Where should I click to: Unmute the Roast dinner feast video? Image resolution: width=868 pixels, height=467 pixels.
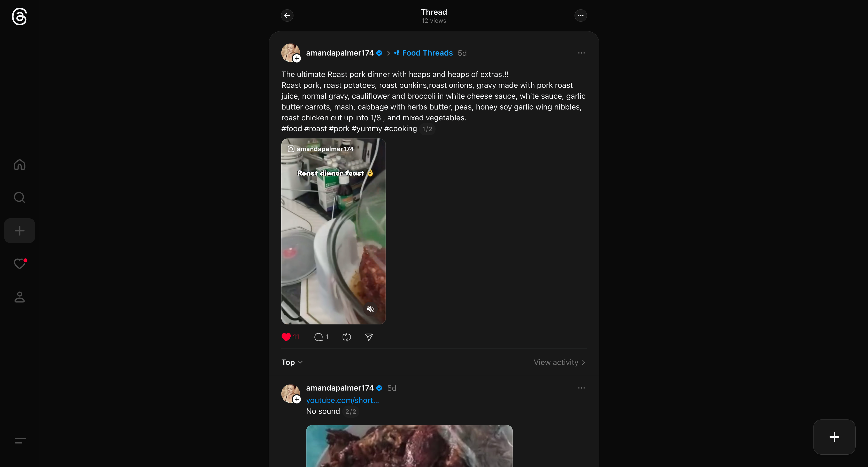(x=370, y=309)
